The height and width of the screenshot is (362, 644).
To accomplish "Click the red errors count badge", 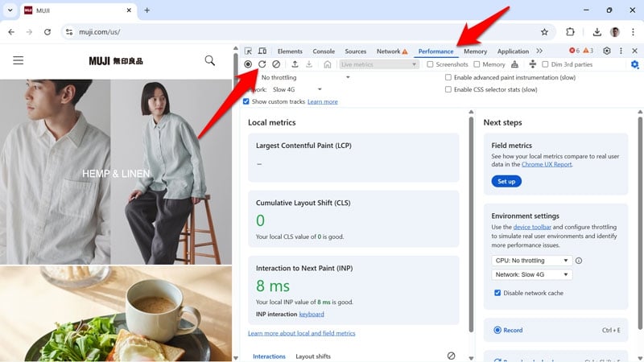I will tap(574, 51).
